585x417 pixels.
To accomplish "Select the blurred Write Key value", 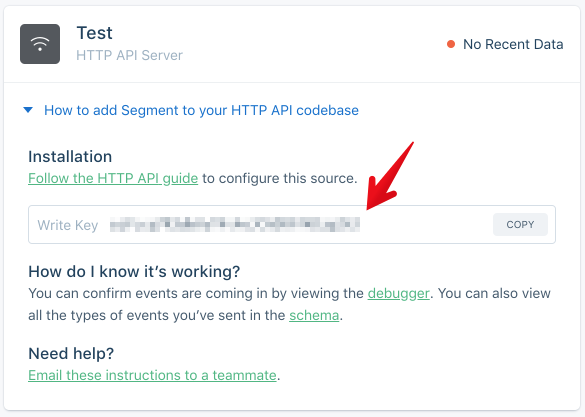I will pyautogui.click(x=235, y=225).
